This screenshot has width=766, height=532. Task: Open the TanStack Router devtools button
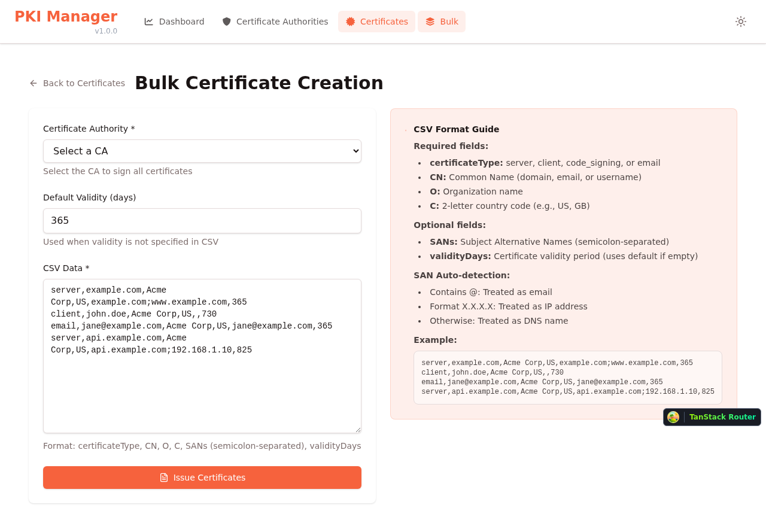(x=712, y=417)
